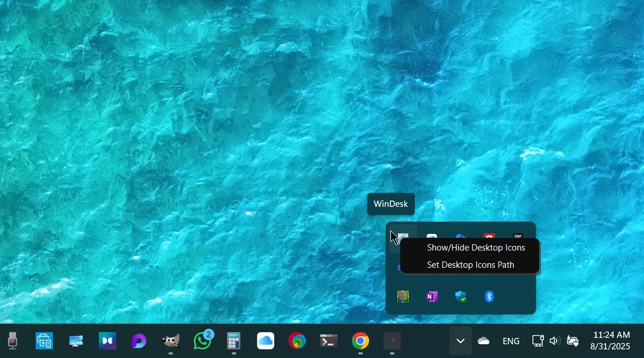Image resolution: width=644 pixels, height=358 pixels.
Task: Open Windows Security shield tray icon
Action: point(461,297)
